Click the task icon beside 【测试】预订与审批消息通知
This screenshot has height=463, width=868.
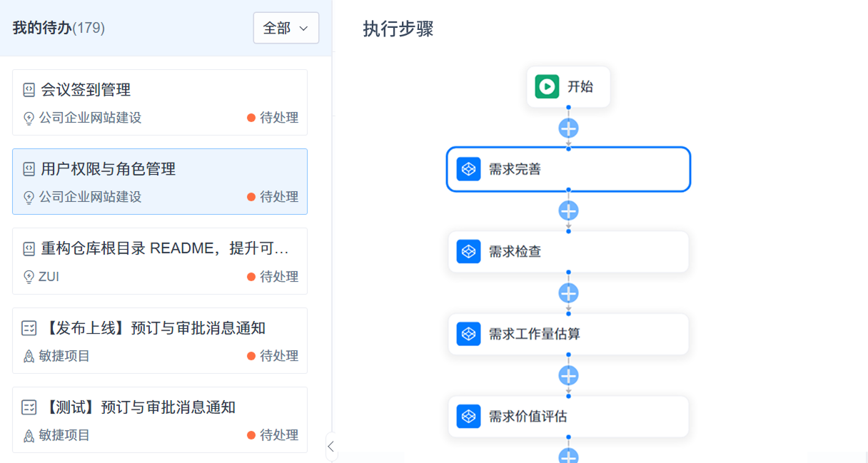click(29, 407)
